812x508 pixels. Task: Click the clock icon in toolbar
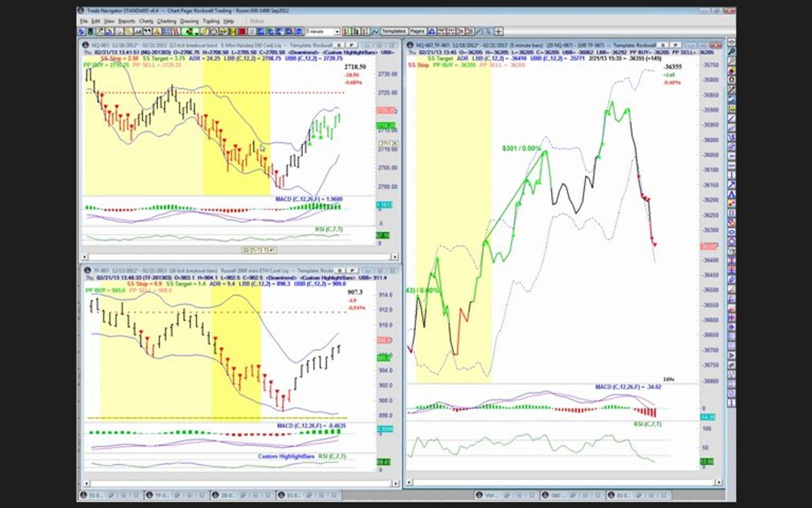[x=214, y=32]
